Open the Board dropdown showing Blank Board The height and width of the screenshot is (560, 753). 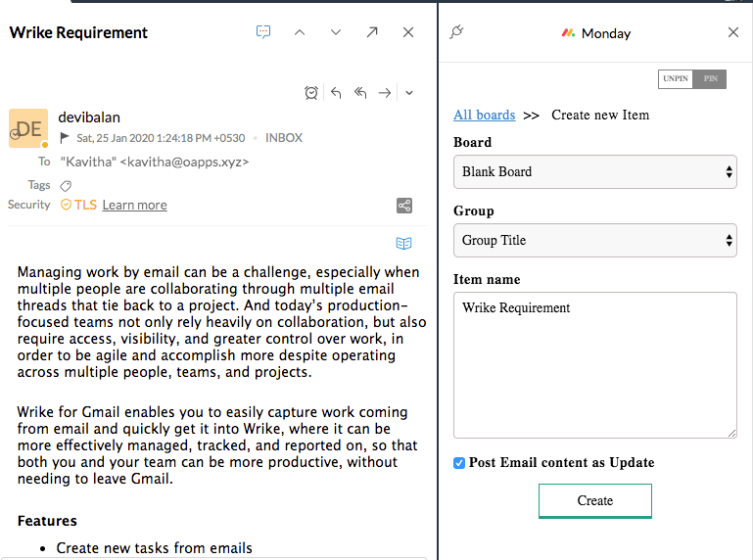coord(595,171)
